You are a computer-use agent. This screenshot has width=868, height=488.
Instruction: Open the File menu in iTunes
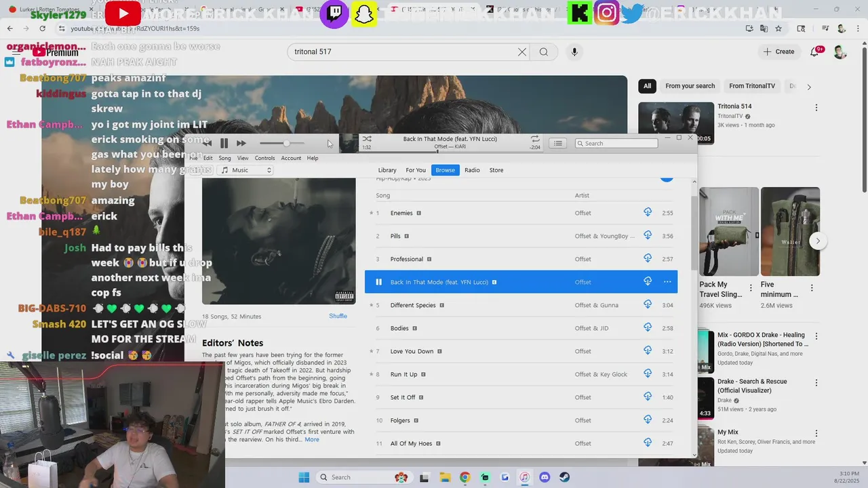(194, 158)
